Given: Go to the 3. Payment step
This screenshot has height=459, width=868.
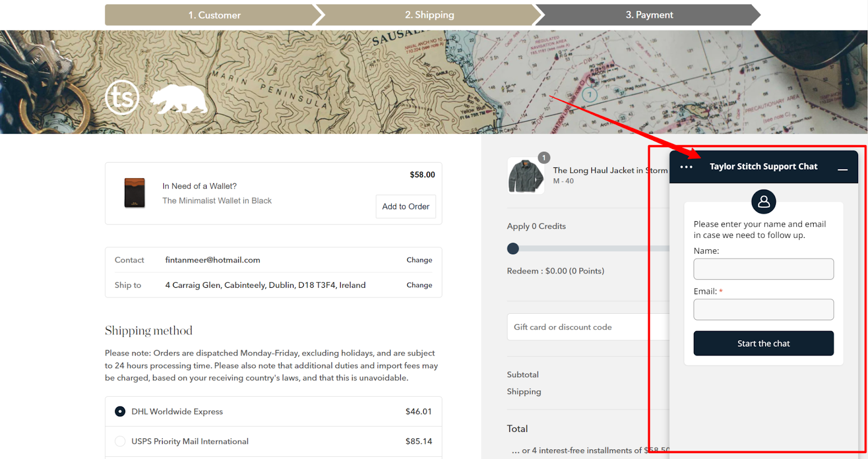Looking at the screenshot, I should (649, 15).
